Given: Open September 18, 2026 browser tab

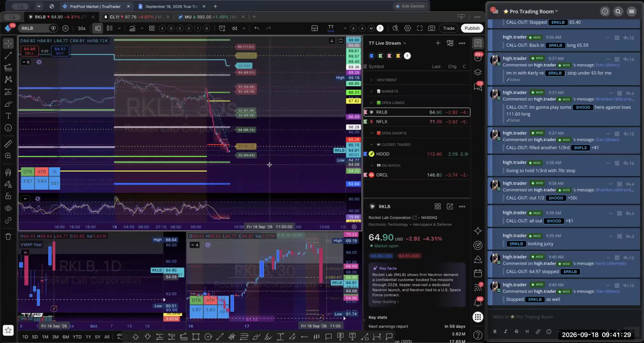Looking at the screenshot, I should click(x=171, y=6).
